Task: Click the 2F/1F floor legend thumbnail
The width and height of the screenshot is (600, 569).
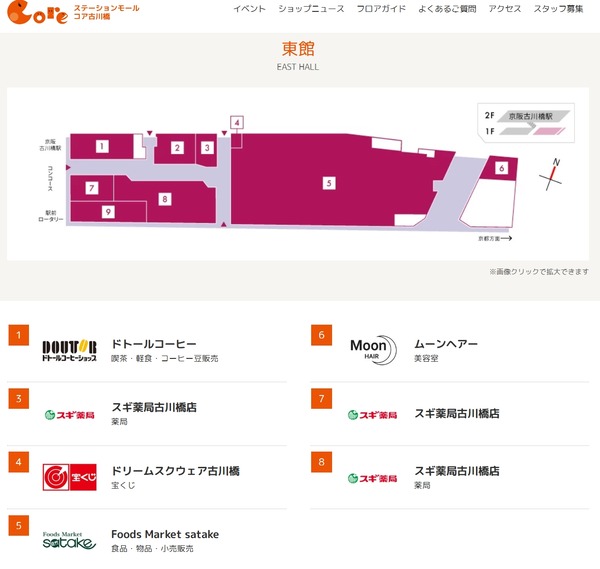Action: 526,123
